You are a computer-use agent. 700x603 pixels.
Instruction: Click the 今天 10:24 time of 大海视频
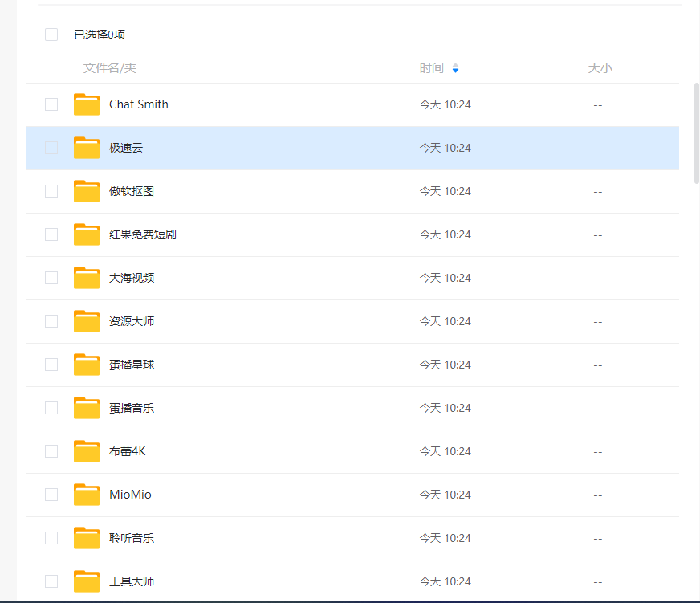445,278
